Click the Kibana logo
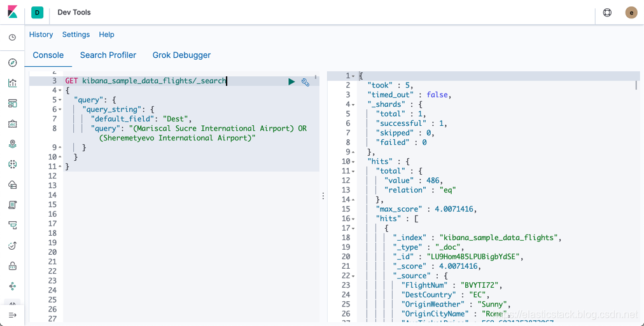This screenshot has width=644, height=326. pyautogui.click(x=13, y=12)
